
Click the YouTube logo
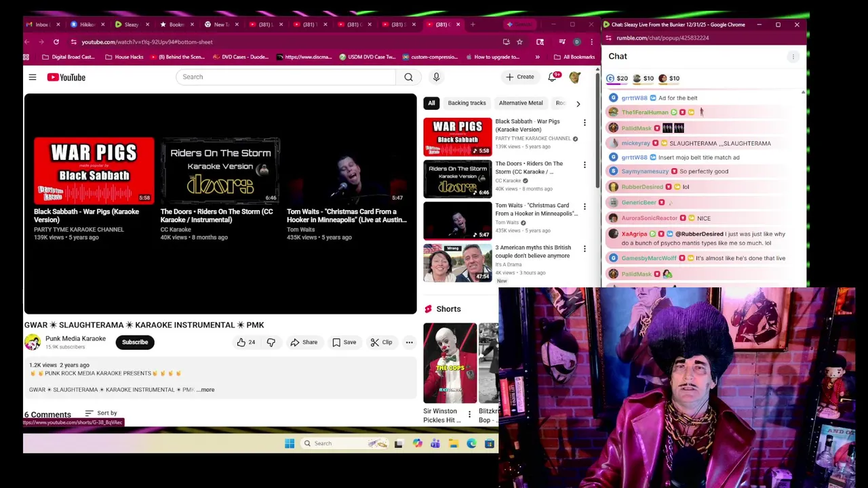tap(66, 77)
